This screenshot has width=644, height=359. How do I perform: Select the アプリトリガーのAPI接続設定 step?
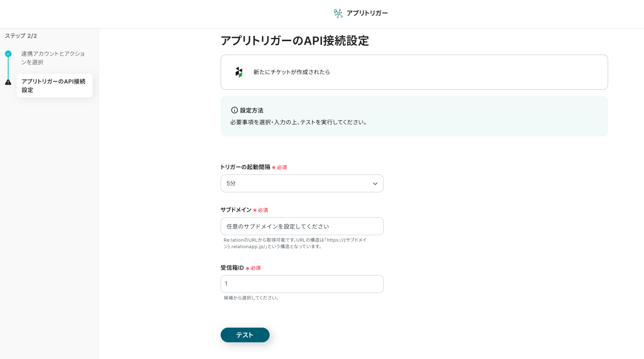click(x=54, y=86)
